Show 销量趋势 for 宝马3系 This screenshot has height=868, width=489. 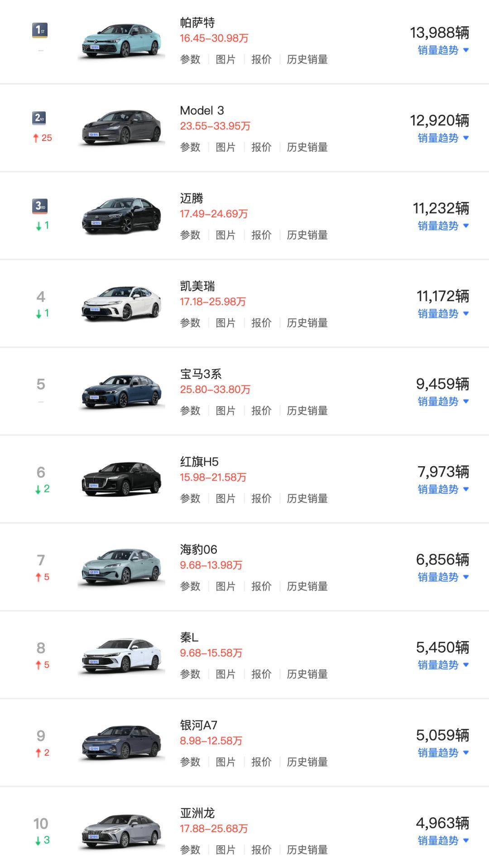[x=443, y=401]
